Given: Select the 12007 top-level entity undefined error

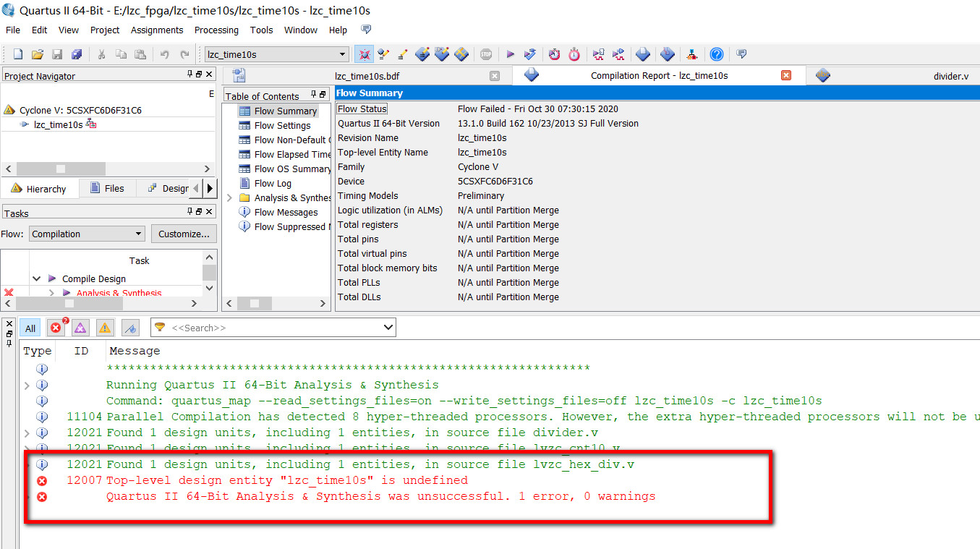Looking at the screenshot, I should pyautogui.click(x=287, y=480).
